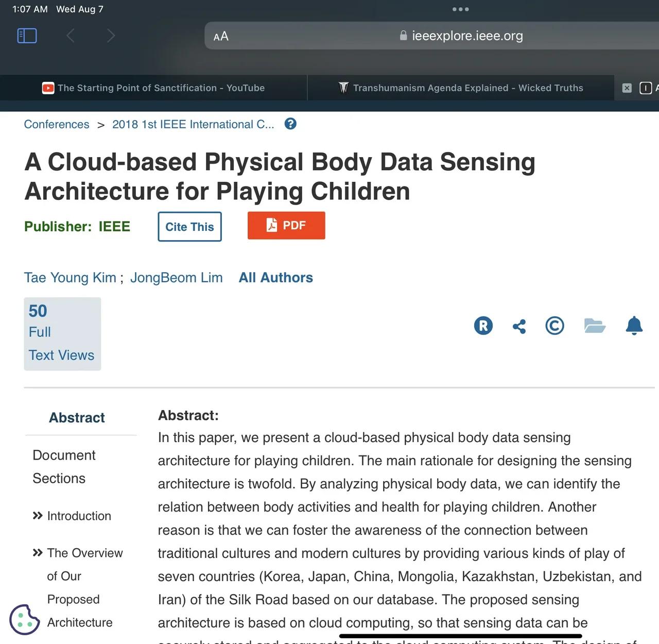Expand the Introduction section
The width and height of the screenshot is (659, 644).
78,516
